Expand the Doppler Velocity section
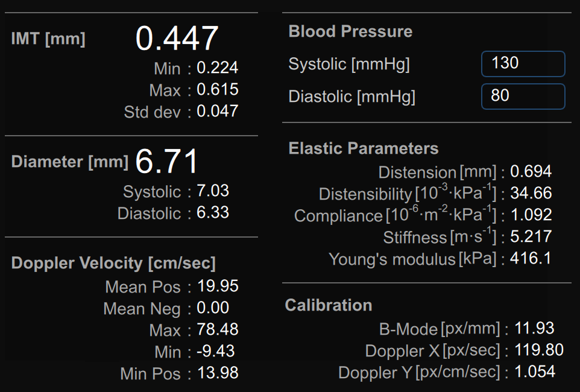This screenshot has width=580, height=392. tap(113, 264)
